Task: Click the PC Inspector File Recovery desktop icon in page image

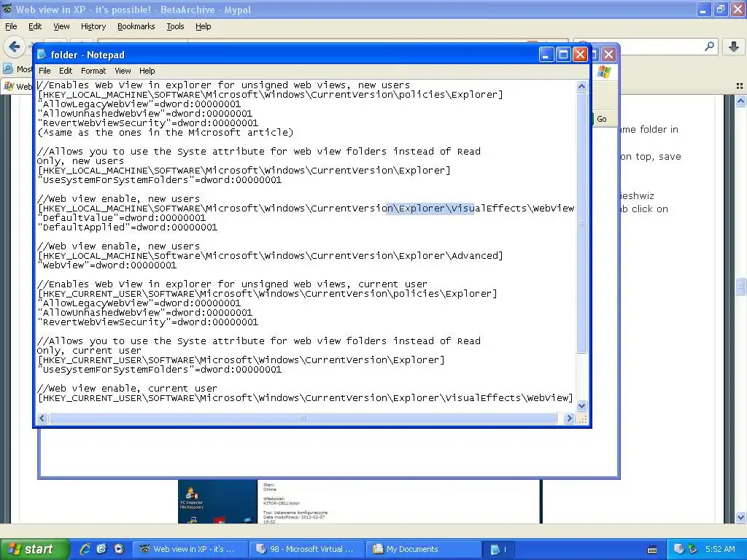Action: [x=192, y=499]
